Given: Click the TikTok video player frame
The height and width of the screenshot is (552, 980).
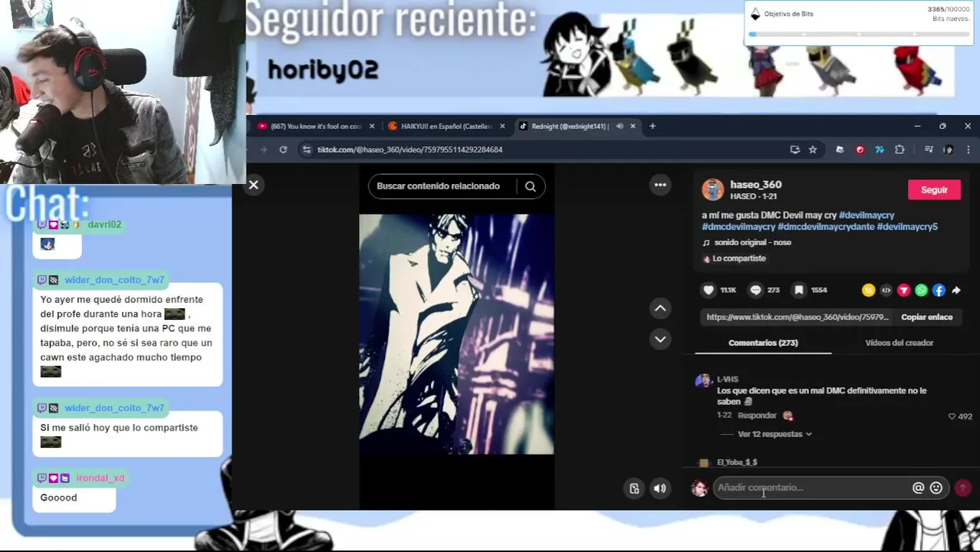Looking at the screenshot, I should 456,334.
